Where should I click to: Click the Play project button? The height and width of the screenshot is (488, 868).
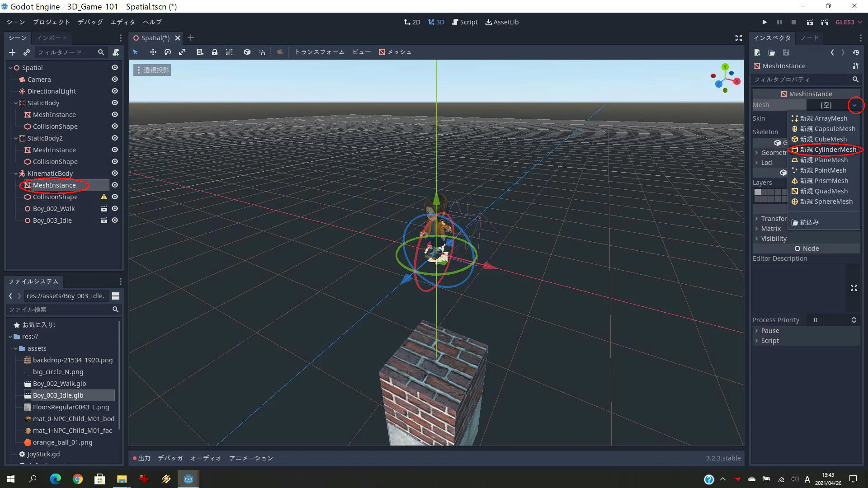[764, 22]
